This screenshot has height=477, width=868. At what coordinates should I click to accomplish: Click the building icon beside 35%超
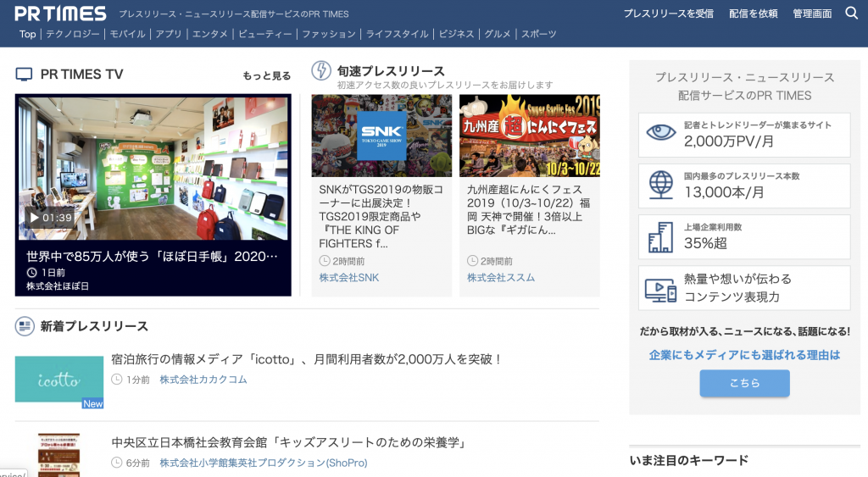(661, 237)
